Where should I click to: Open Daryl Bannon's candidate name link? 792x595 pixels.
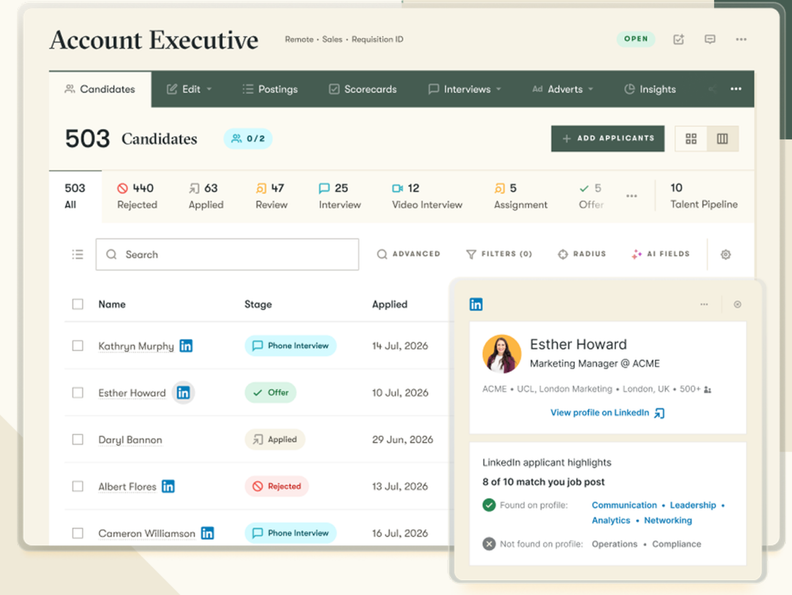(x=130, y=440)
